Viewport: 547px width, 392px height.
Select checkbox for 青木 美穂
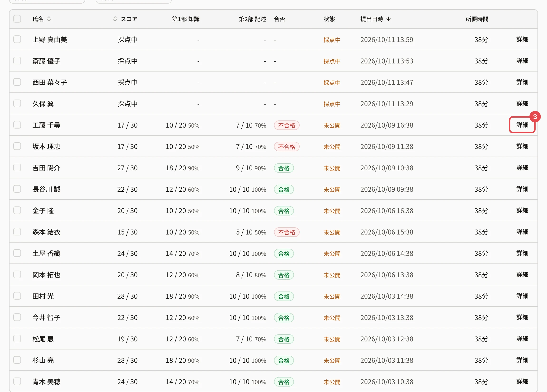pyautogui.click(x=17, y=381)
